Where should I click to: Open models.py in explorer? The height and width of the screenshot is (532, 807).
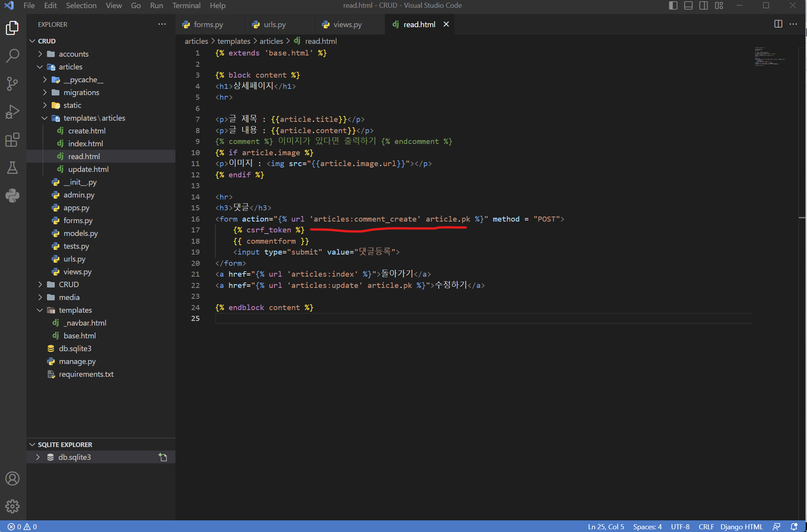(80, 233)
